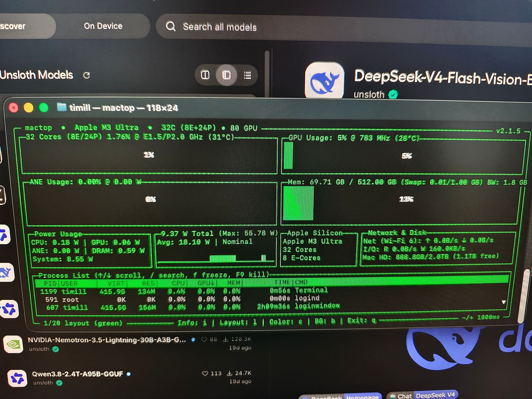Click the 'Unsloth Models' heading
This screenshot has height=399, width=532.
coord(37,75)
